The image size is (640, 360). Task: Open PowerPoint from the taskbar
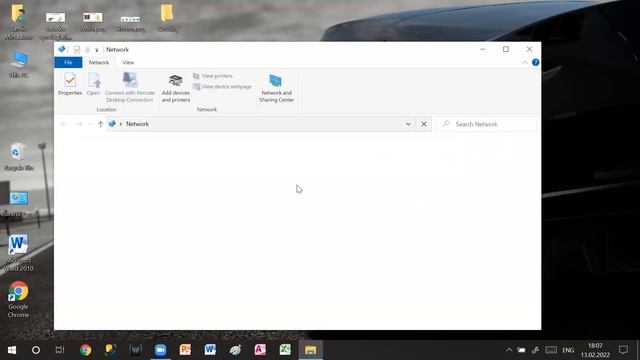[x=185, y=350]
